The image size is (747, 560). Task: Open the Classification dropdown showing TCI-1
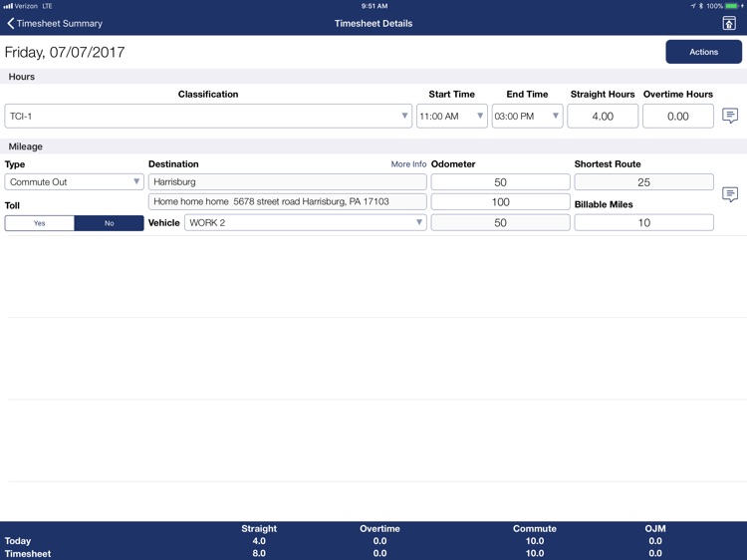[x=208, y=117]
